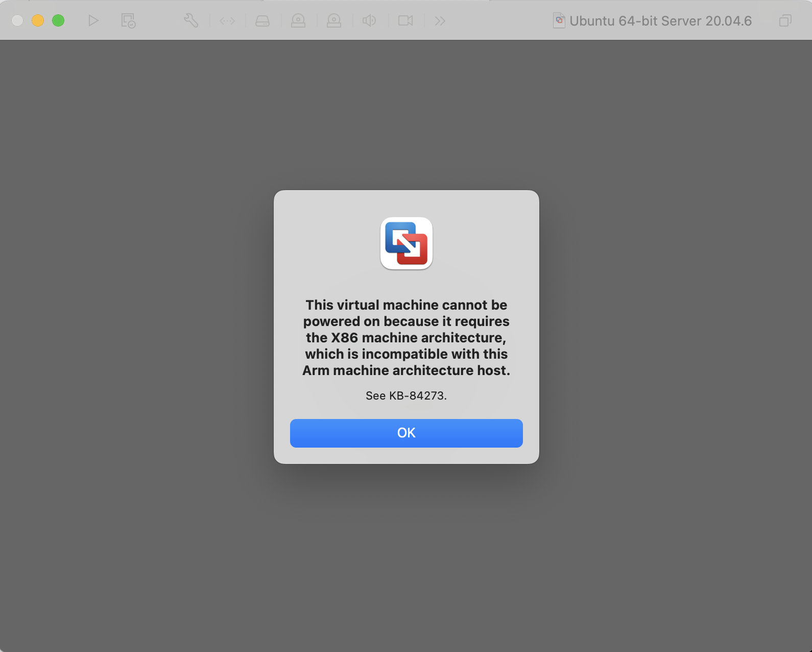Viewport: 812px width, 652px height.
Task: Click OK to dismiss the architecture error
Action: (x=406, y=433)
